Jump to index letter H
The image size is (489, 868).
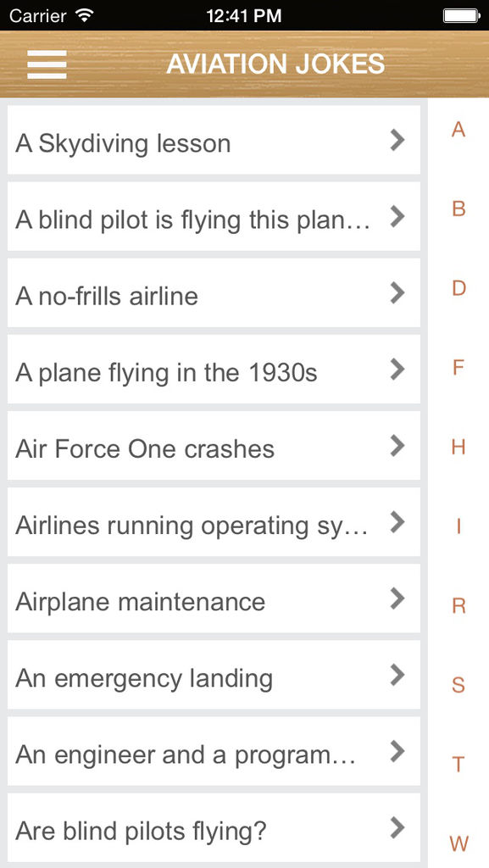458,447
